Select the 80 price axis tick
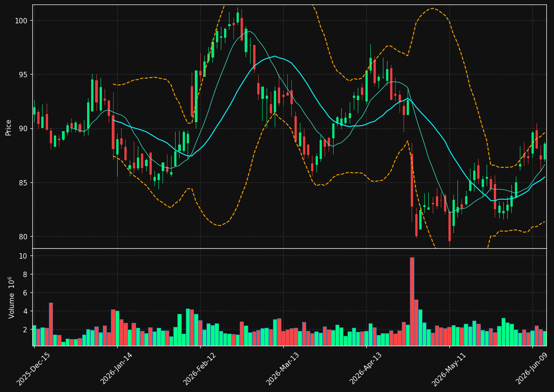The image size is (554, 392). click(x=23, y=237)
